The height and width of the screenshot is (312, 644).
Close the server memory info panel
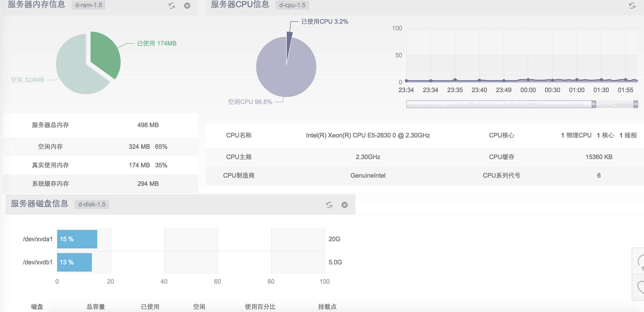[x=187, y=5]
